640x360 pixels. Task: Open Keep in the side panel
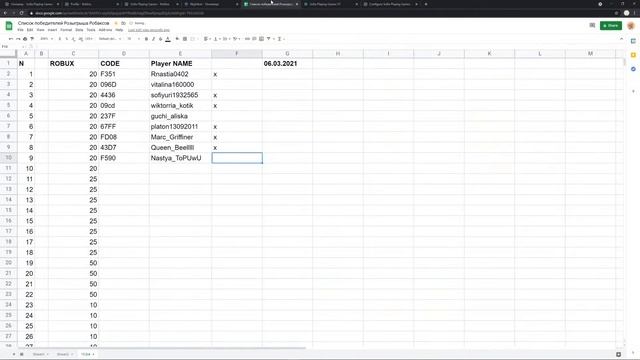click(633, 55)
